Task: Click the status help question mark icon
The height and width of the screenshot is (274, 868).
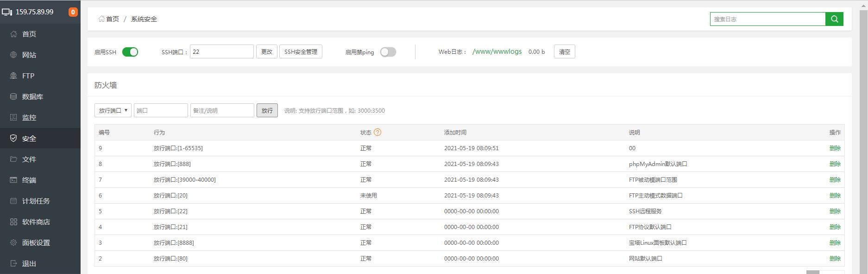Action: 377,132
